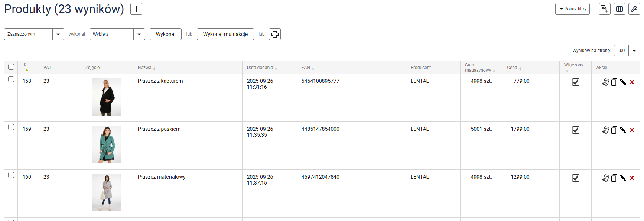Screen dimensions: 644x221
Task: Click the plus icon to add product
Action: [136, 9]
